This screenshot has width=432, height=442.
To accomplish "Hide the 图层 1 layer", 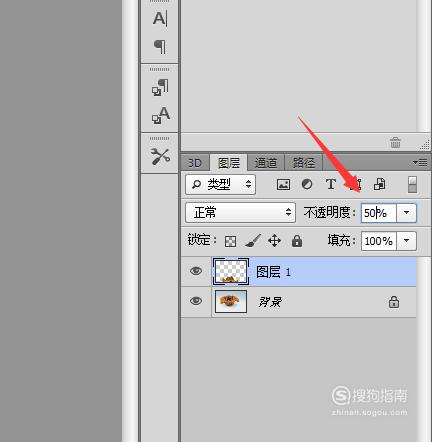I will coord(196,271).
